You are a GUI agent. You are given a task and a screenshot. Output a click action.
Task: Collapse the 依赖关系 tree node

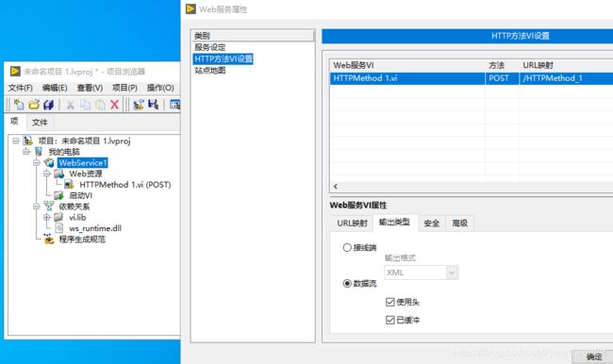coord(37,206)
